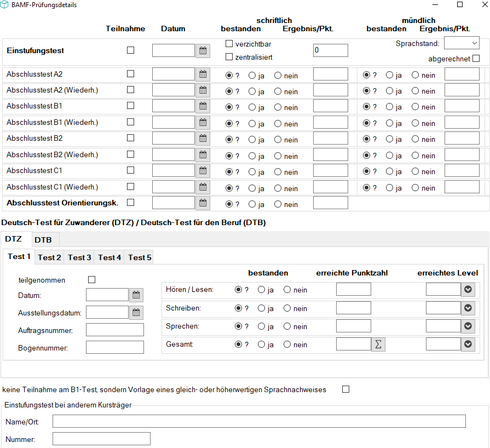Tick Teilnahme for Abschlusstest Orientierungsk.
The image size is (490, 448).
click(131, 203)
